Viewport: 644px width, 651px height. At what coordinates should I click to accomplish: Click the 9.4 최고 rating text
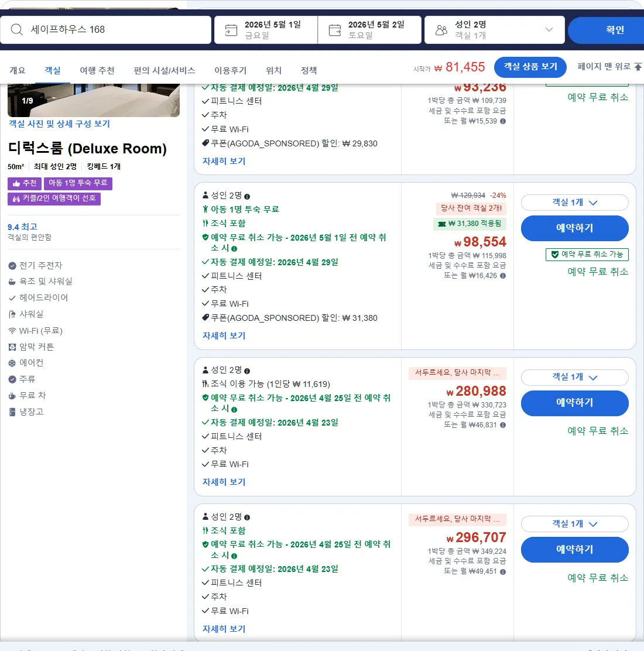click(22, 227)
